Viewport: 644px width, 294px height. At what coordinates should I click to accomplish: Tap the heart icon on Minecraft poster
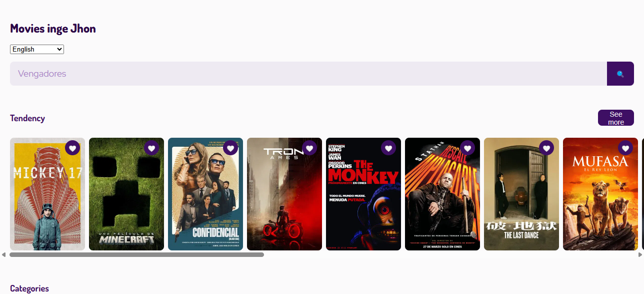click(x=151, y=148)
